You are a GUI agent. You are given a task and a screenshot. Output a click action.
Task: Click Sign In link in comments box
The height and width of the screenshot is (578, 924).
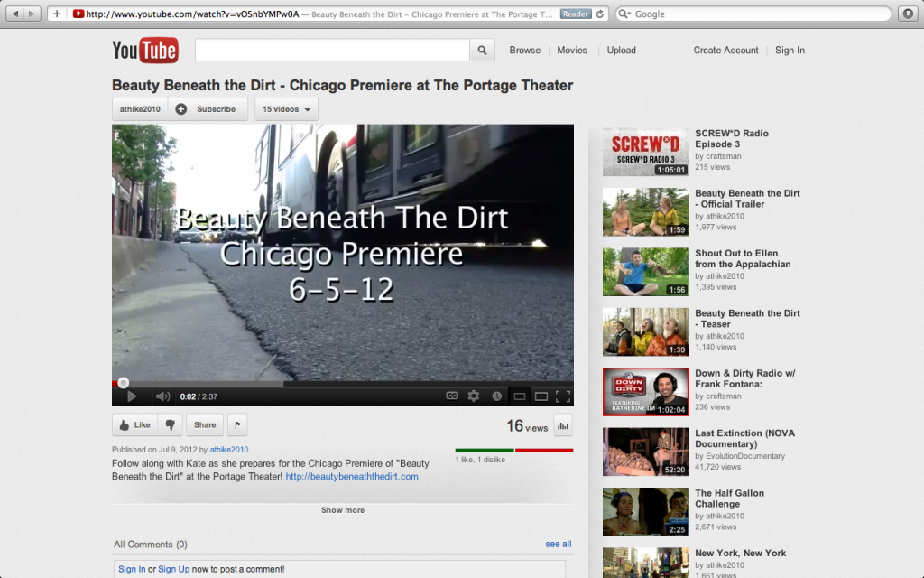tap(132, 569)
